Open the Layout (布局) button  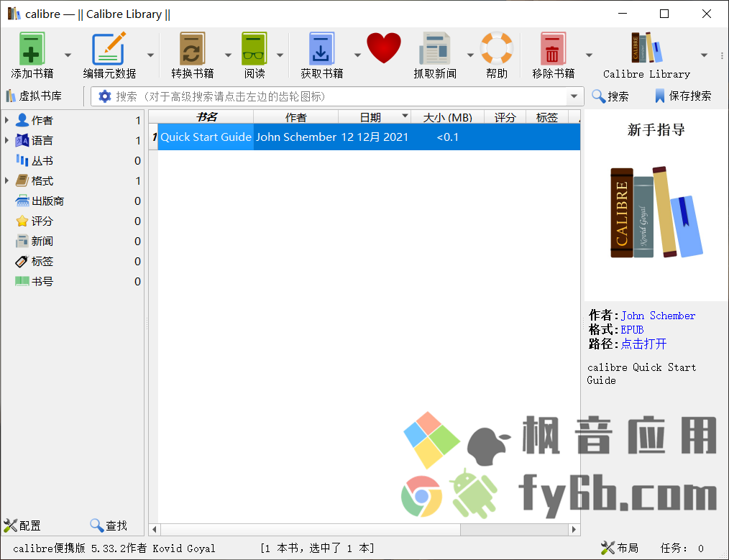pos(620,548)
